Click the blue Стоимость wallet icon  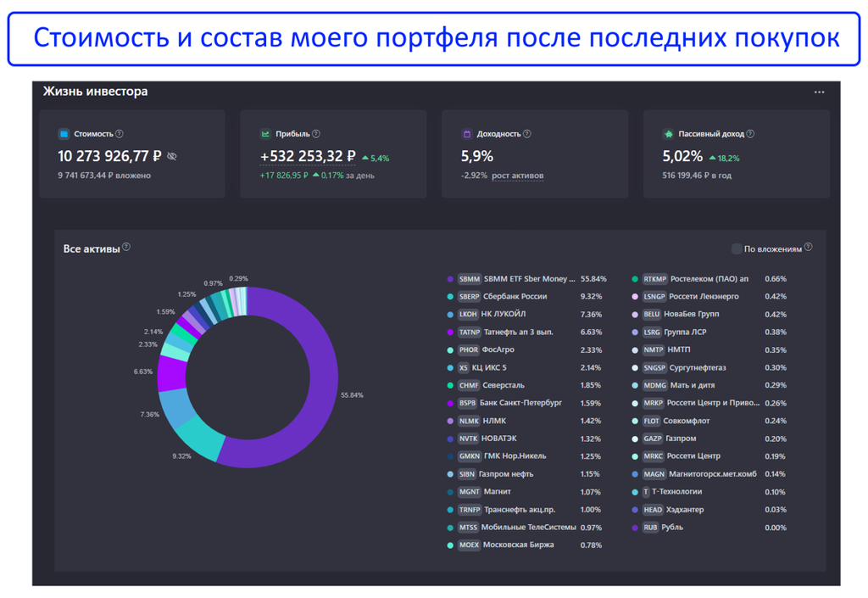tap(64, 134)
